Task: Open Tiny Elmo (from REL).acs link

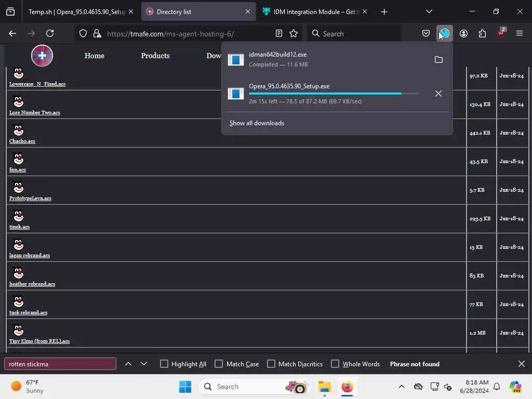Action: [x=39, y=341]
